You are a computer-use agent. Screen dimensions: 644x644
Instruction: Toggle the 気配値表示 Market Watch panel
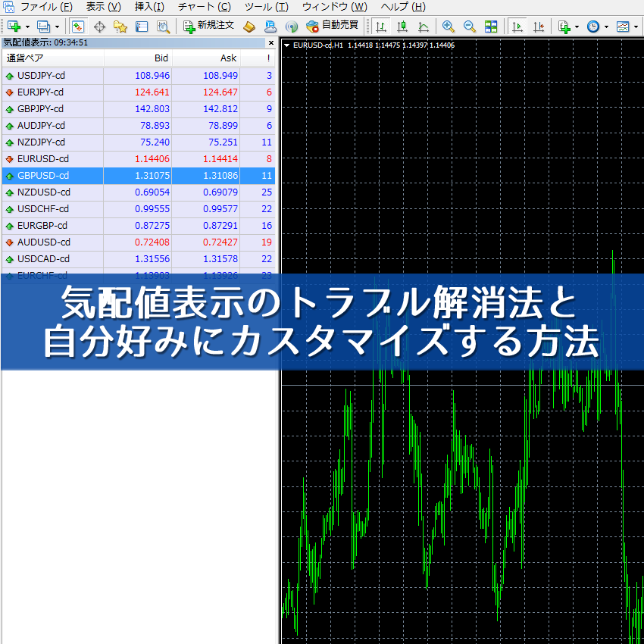78,26
